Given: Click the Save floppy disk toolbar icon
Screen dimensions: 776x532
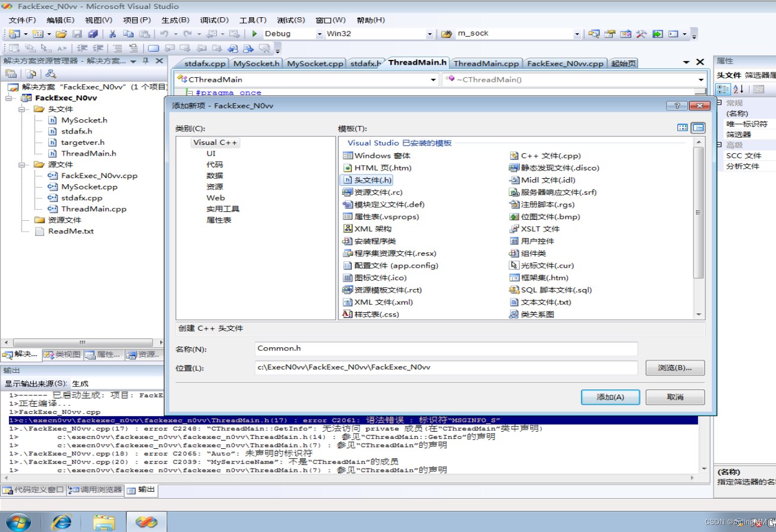Looking at the screenshot, I should click(77, 34).
